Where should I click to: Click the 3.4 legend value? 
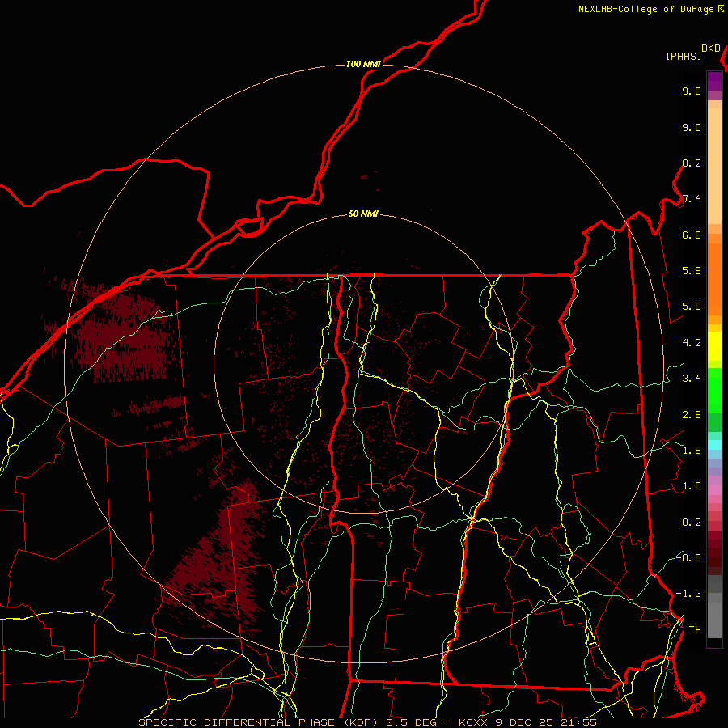click(x=692, y=379)
